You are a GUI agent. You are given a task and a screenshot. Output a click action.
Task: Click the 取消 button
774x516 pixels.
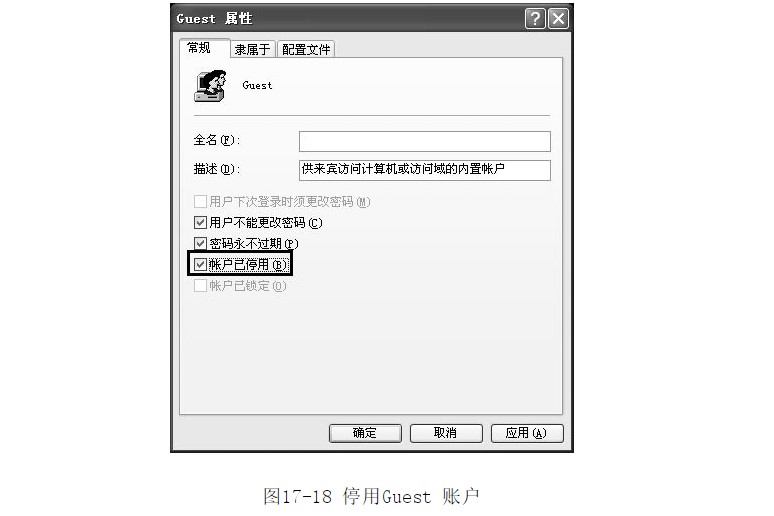click(446, 433)
